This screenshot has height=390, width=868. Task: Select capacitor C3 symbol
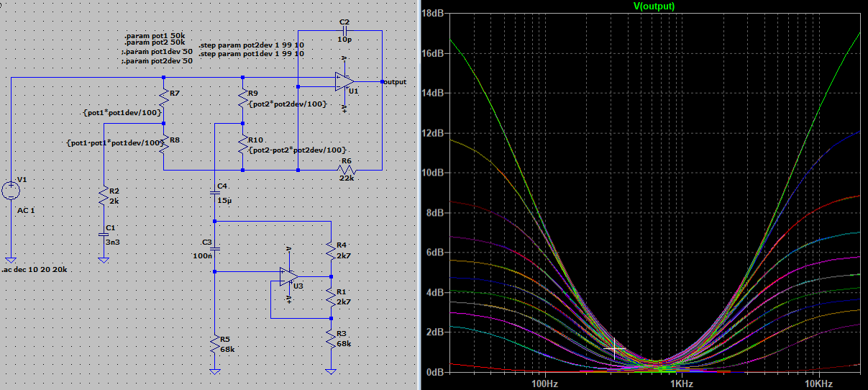[214, 250]
